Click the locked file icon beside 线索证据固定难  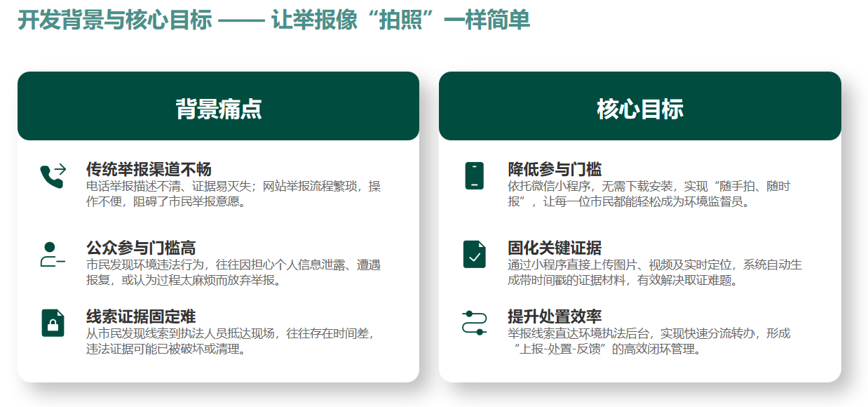point(53,323)
